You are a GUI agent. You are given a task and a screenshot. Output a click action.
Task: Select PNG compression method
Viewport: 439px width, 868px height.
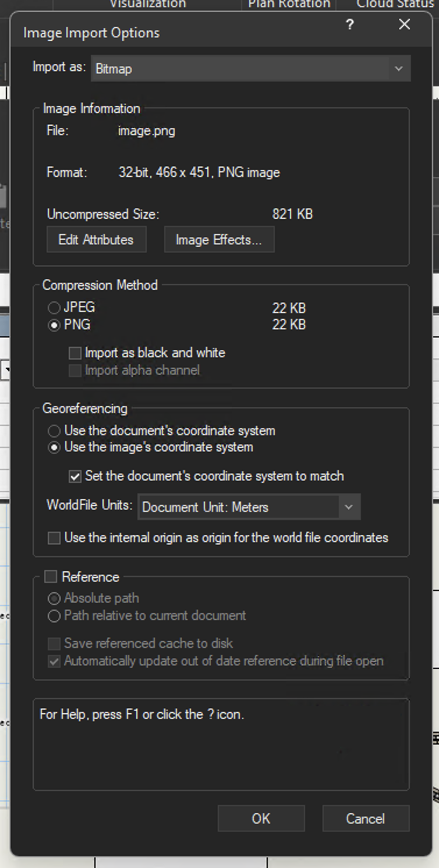pyautogui.click(x=54, y=325)
